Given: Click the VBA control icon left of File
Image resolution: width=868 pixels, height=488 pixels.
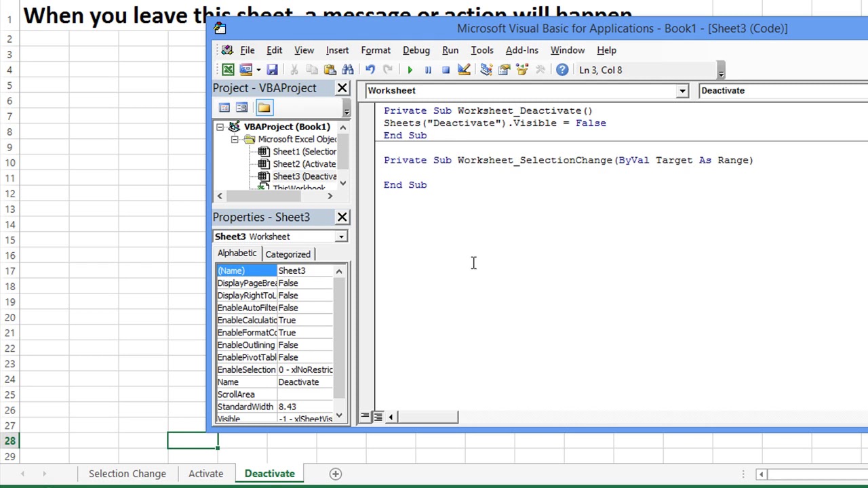Looking at the screenshot, I should [x=227, y=50].
